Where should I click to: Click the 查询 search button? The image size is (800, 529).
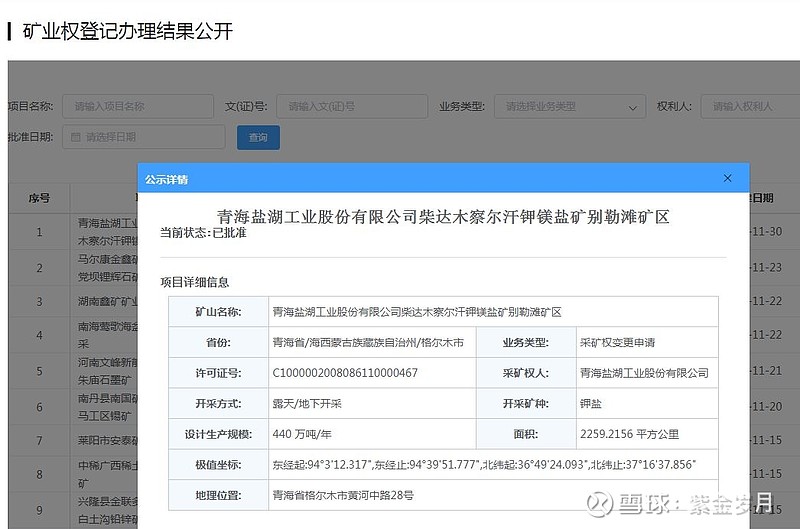[x=258, y=137]
